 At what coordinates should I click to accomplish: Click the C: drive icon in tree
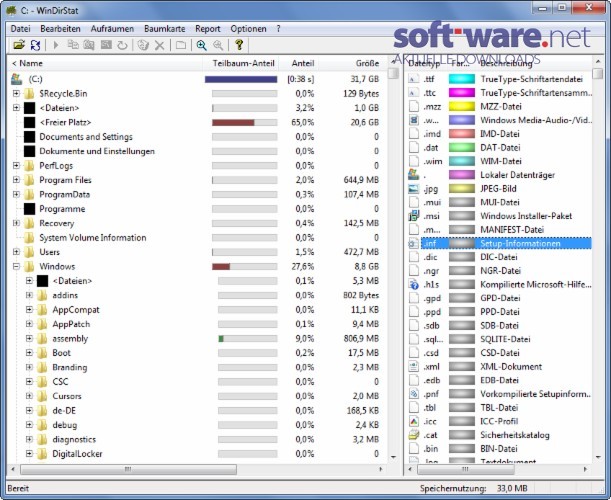[17, 79]
